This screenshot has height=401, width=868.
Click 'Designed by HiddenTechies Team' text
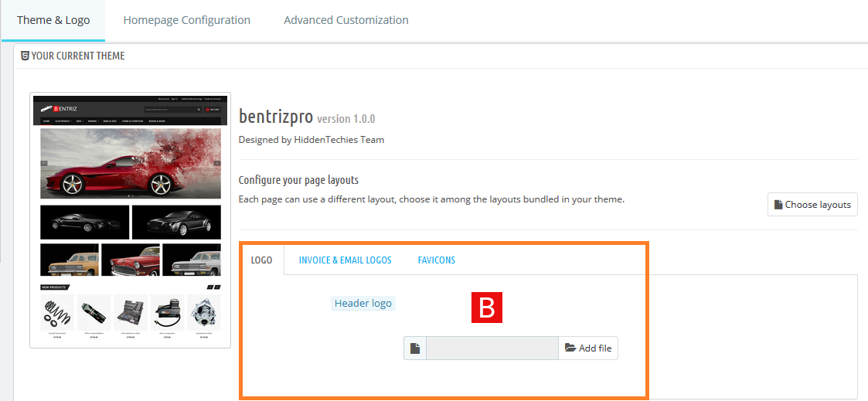coord(311,140)
